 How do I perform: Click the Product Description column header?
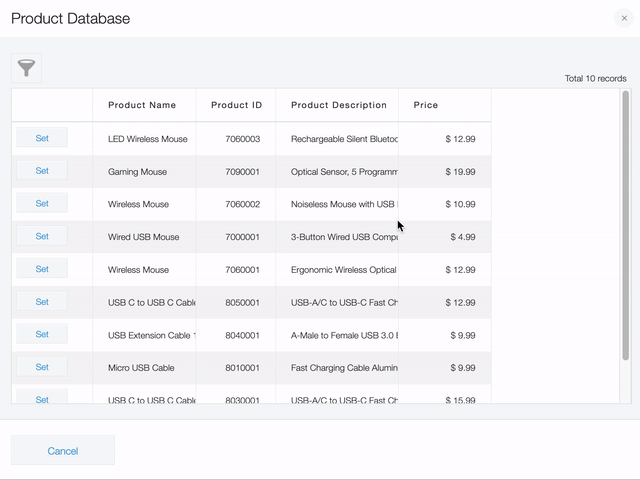click(338, 105)
